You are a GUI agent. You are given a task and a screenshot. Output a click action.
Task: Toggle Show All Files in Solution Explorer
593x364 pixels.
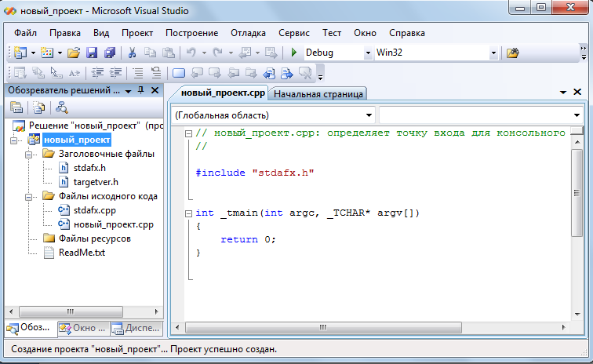(38, 108)
